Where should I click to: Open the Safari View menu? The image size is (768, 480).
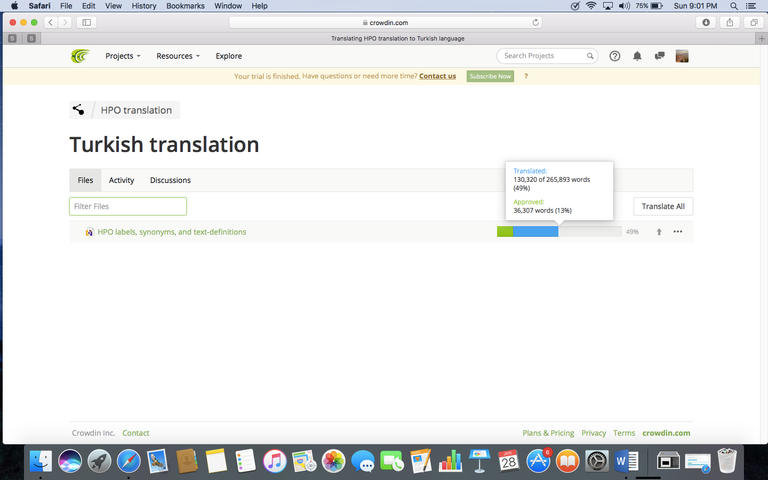113,6
